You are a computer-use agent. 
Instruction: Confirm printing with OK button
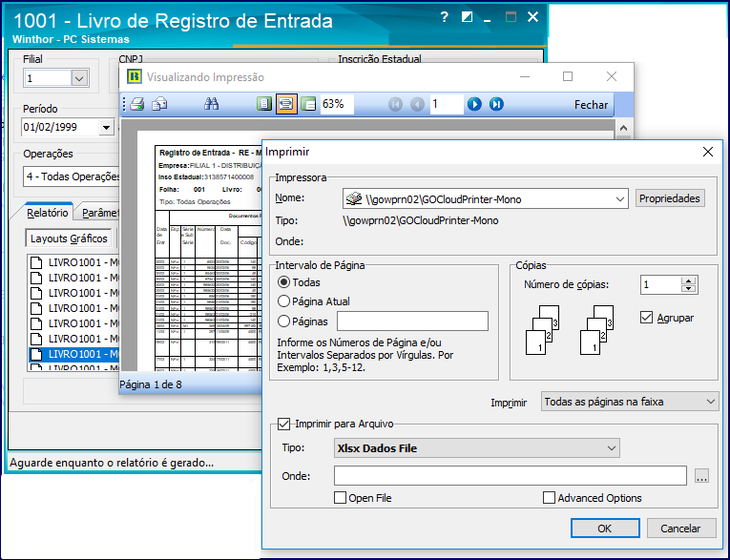[605, 529]
